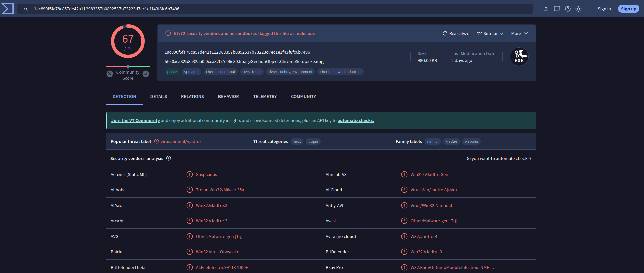The height and width of the screenshot is (273, 644).
Task: Click the VirusTotal logo icon
Action: [7, 9]
